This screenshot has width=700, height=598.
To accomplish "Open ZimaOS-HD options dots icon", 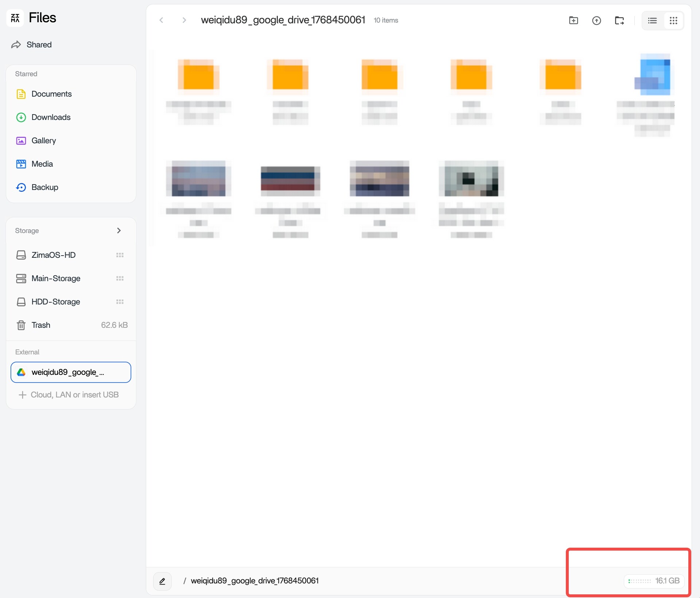I will (120, 255).
